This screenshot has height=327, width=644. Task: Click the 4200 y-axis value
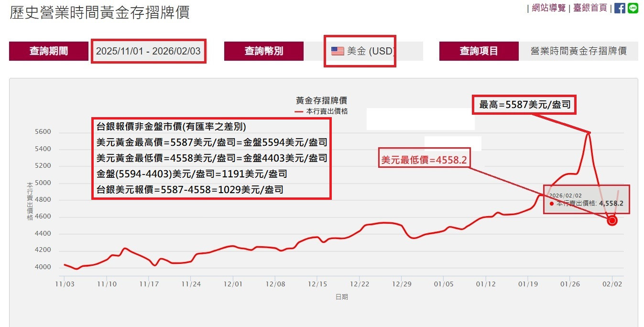(x=43, y=251)
